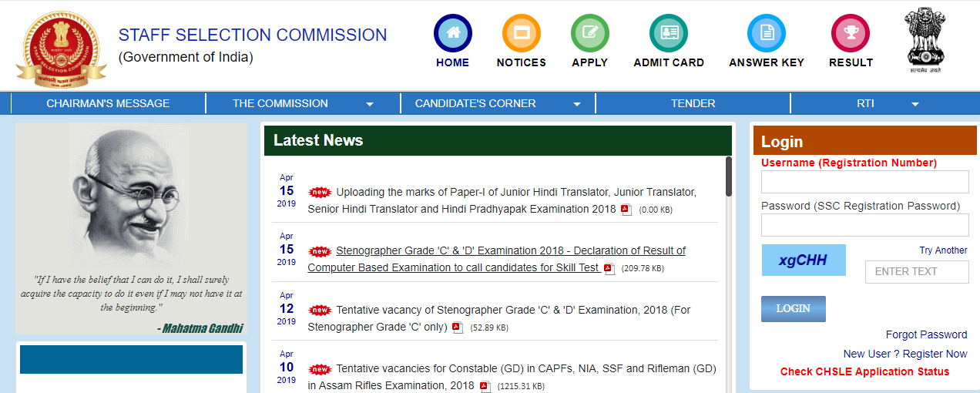This screenshot has height=393, width=980.
Task: Click the xgCHH captcha image
Action: click(804, 260)
